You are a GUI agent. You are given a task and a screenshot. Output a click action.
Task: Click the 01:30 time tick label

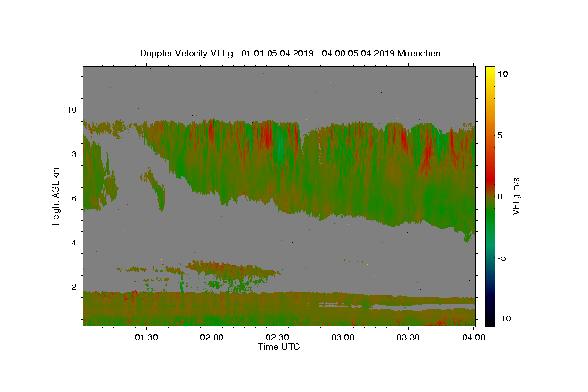click(147, 338)
